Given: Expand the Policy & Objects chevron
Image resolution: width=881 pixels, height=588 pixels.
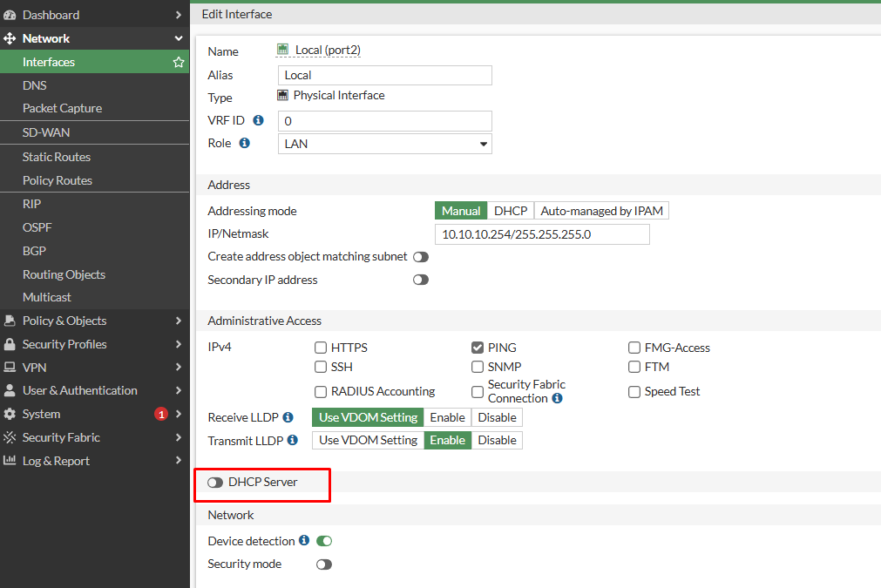Looking at the screenshot, I should pos(179,321).
